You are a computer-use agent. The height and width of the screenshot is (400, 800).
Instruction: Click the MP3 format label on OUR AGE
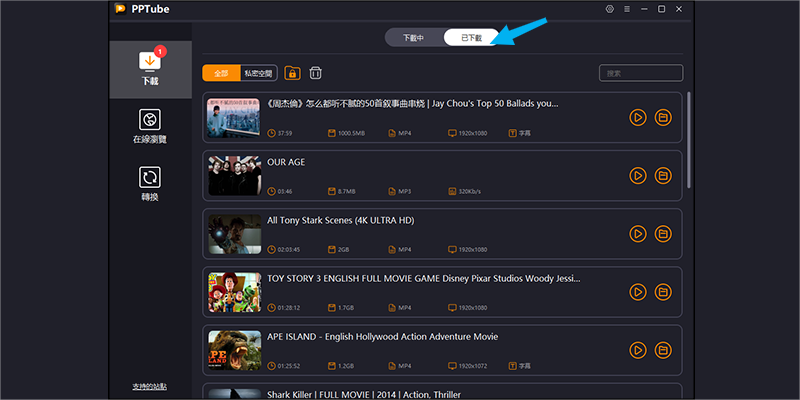pyautogui.click(x=405, y=191)
